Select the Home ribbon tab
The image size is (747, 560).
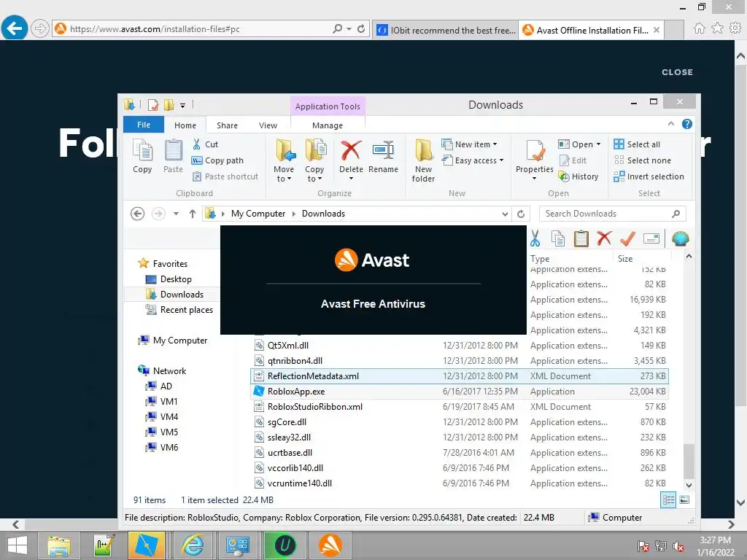coord(185,125)
